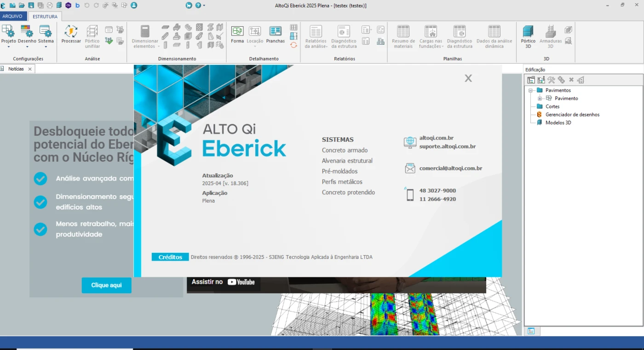Click the undo arrow in quick access toolbar

coord(86,5)
